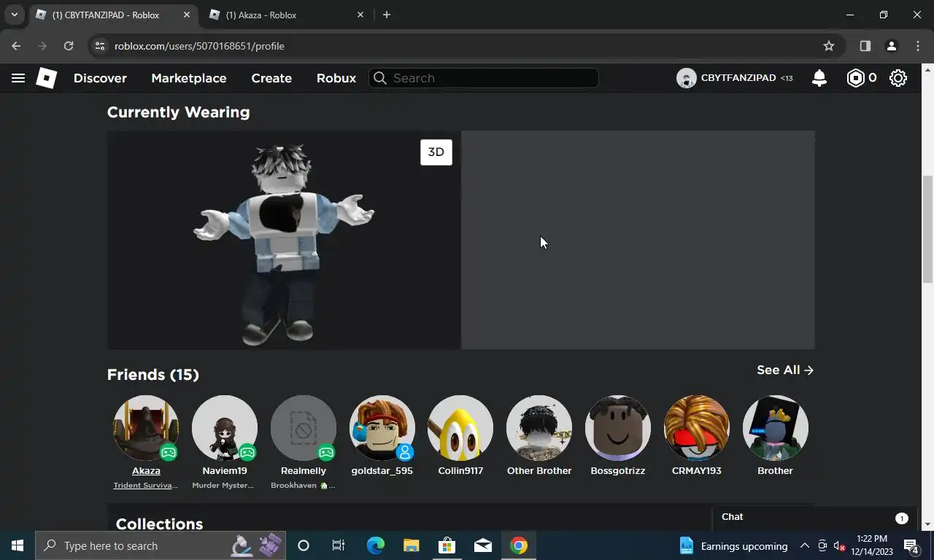Open Trident Survival game link under Akaza
The image size is (934, 560).
click(146, 486)
